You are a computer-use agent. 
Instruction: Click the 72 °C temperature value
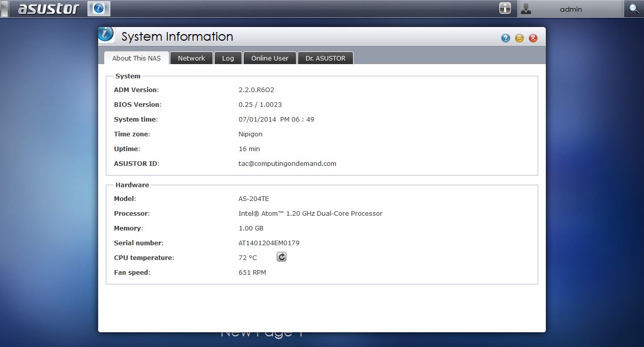click(x=248, y=257)
